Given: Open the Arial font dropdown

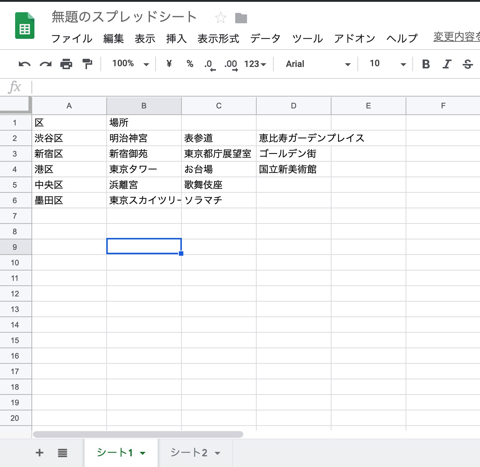Looking at the screenshot, I should pos(318,64).
